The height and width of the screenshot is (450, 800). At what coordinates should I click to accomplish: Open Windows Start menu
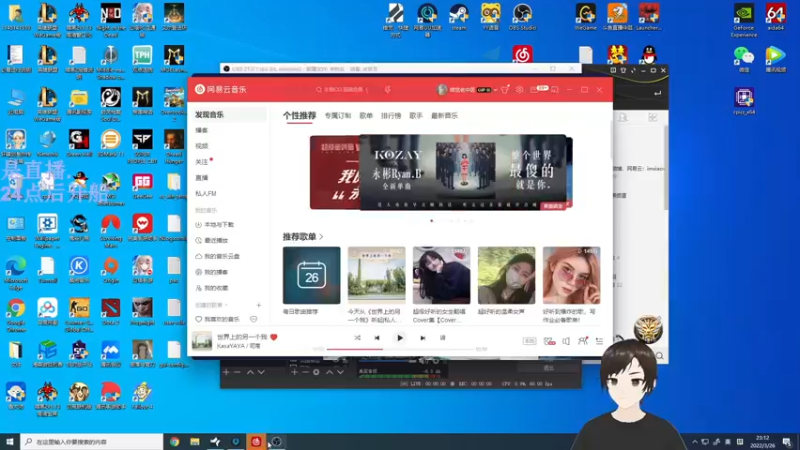(x=10, y=441)
